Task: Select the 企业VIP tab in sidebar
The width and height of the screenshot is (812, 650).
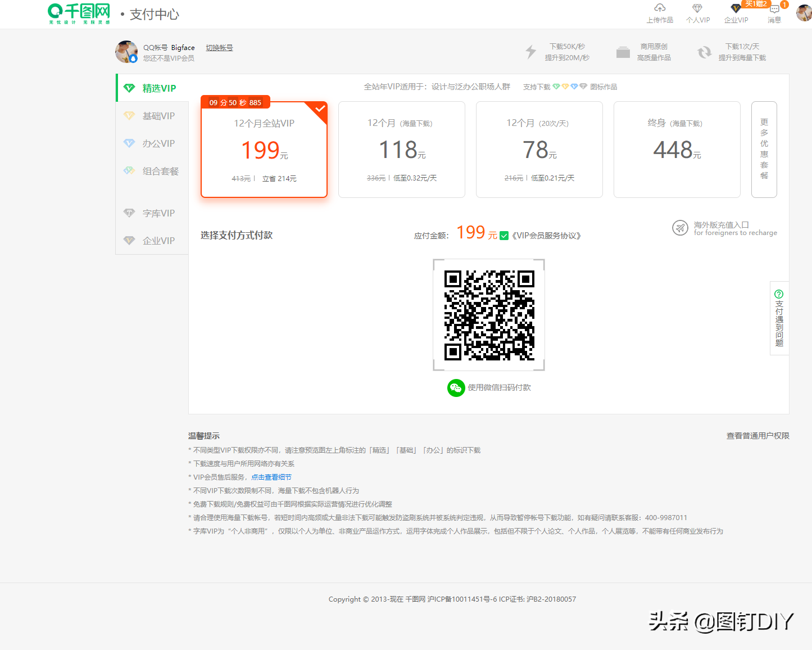Action: 152,241
